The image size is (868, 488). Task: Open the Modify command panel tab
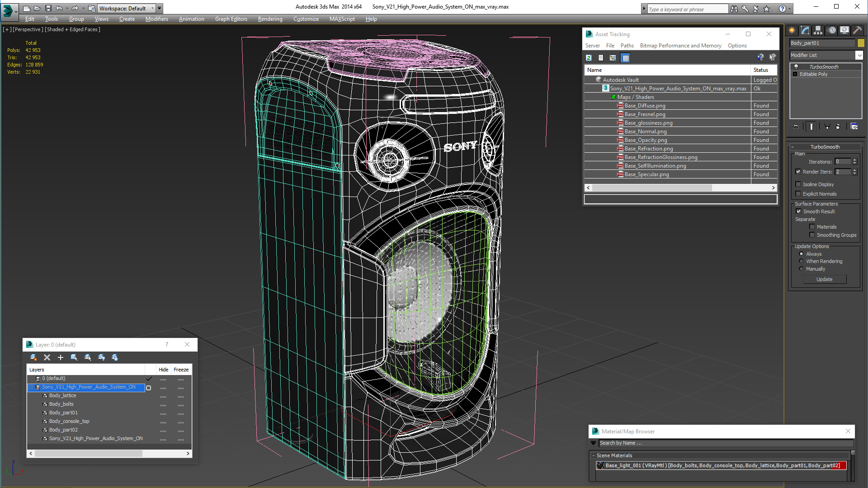[805, 30]
